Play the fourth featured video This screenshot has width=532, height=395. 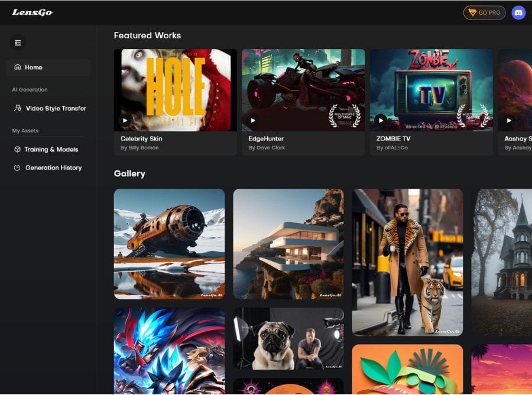tap(509, 120)
